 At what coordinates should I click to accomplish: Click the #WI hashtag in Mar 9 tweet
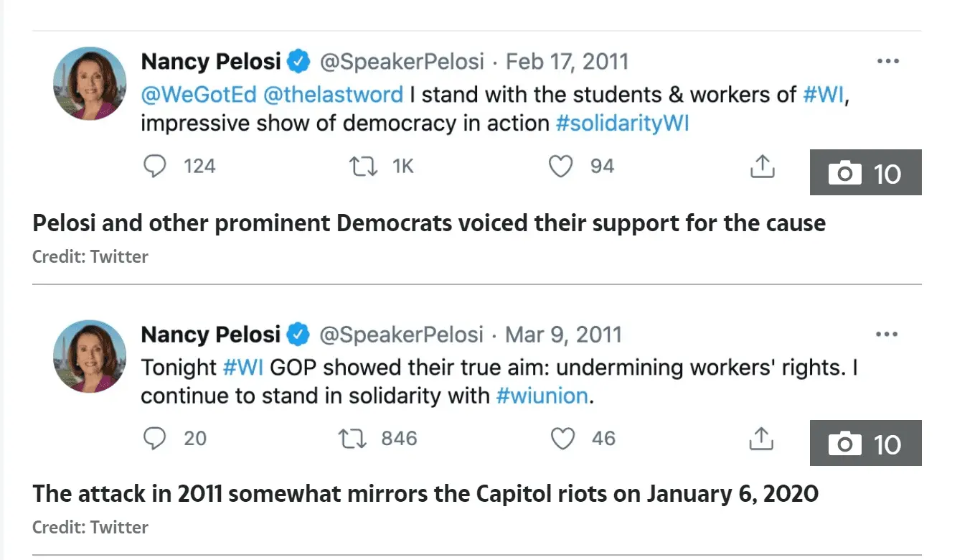click(x=243, y=367)
